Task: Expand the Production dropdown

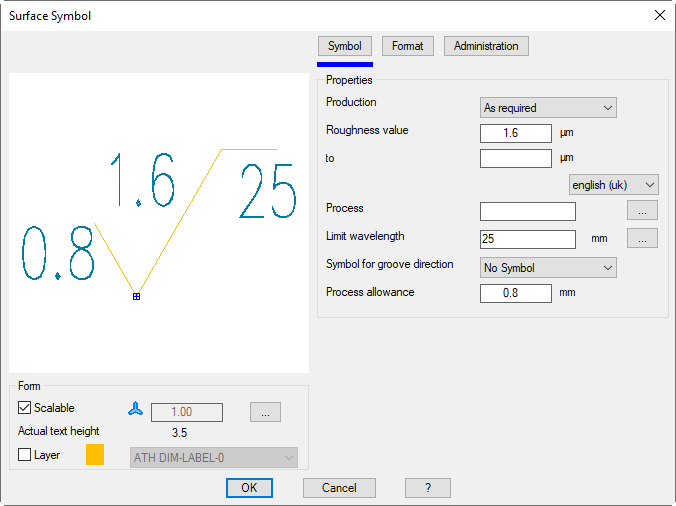Action: pyautogui.click(x=548, y=108)
